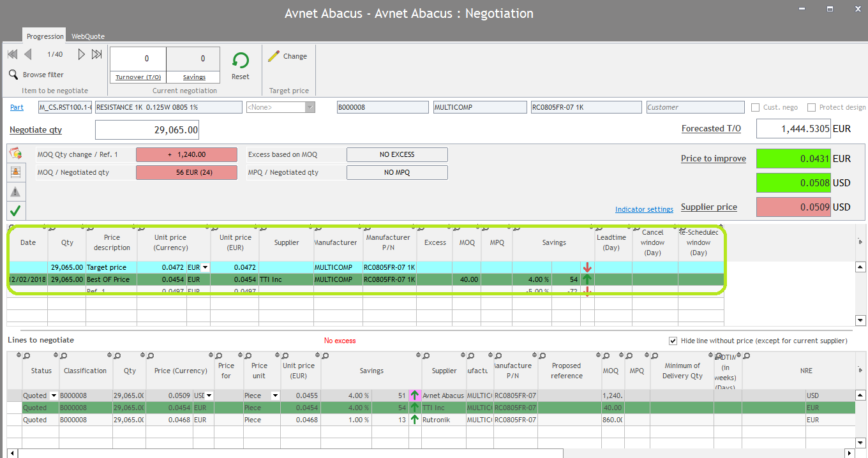Open the Indicator settings link
This screenshot has height=458, width=868.
[x=644, y=209]
